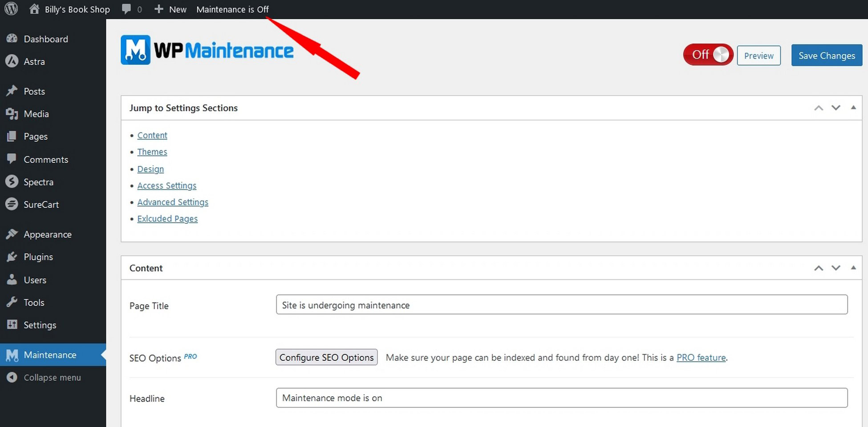Click the Tools wrench icon
Viewport: 868px width, 427px height.
point(12,302)
